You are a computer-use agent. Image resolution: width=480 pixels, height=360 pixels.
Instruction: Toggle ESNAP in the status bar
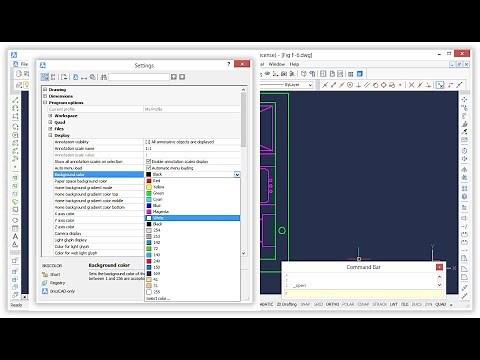363,304
